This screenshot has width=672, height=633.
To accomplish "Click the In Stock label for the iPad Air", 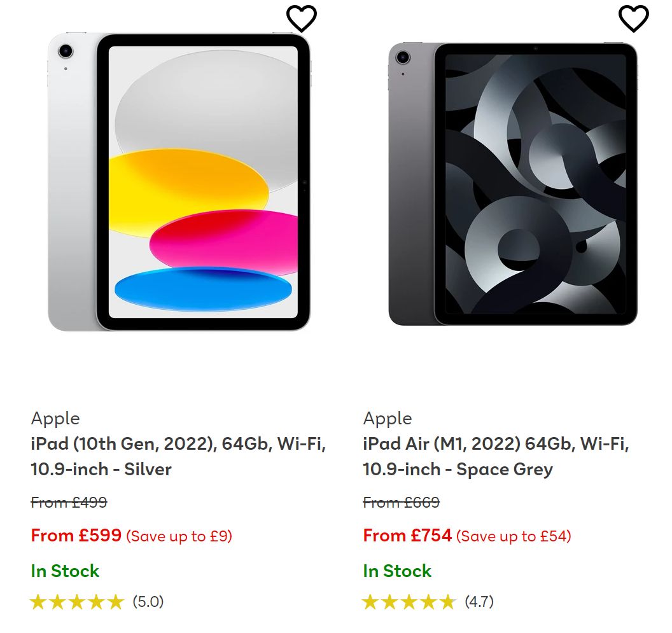I will (397, 571).
